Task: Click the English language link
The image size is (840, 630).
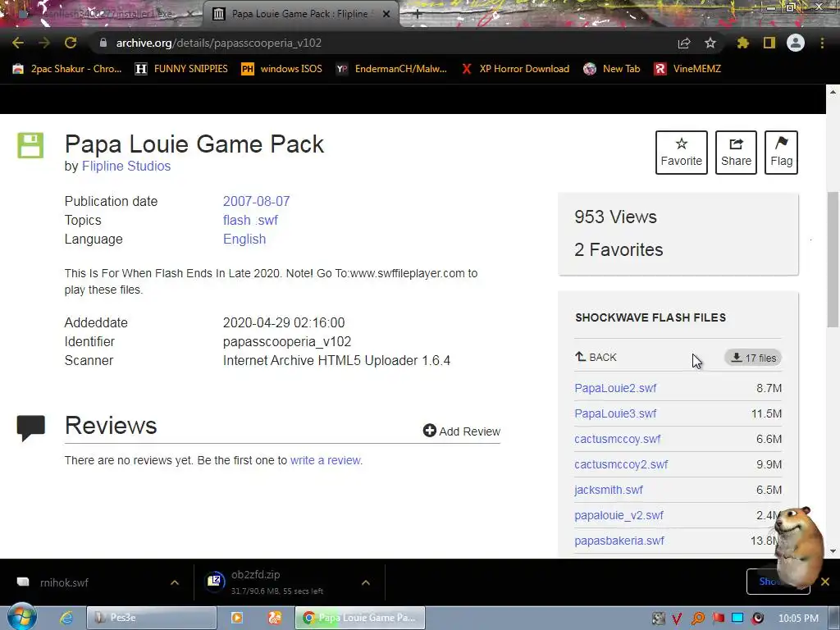Action: coord(244,239)
